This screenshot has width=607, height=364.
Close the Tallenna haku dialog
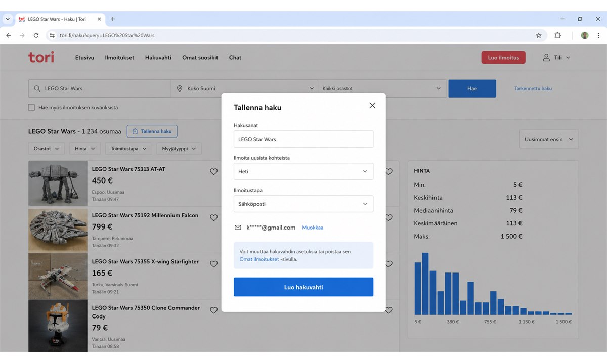click(x=372, y=105)
